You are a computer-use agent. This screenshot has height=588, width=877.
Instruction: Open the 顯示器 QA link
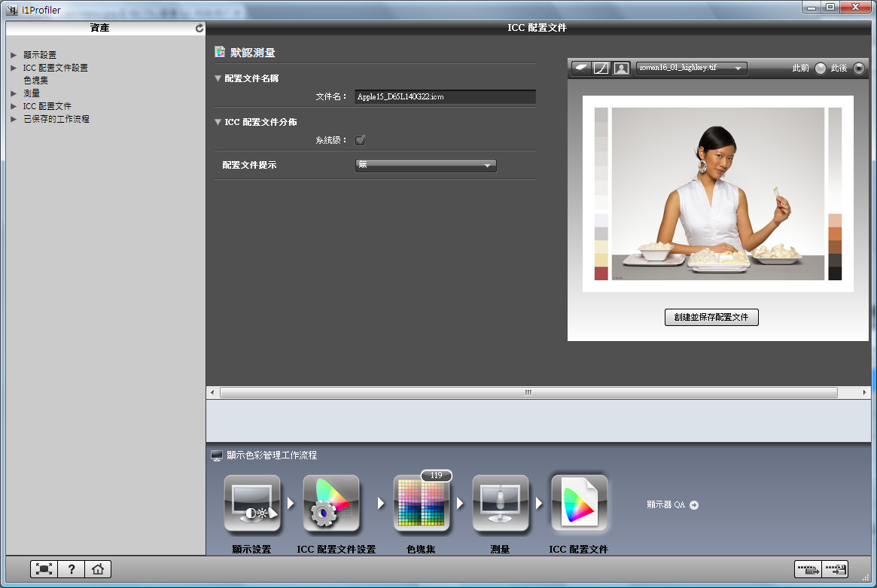(x=672, y=505)
